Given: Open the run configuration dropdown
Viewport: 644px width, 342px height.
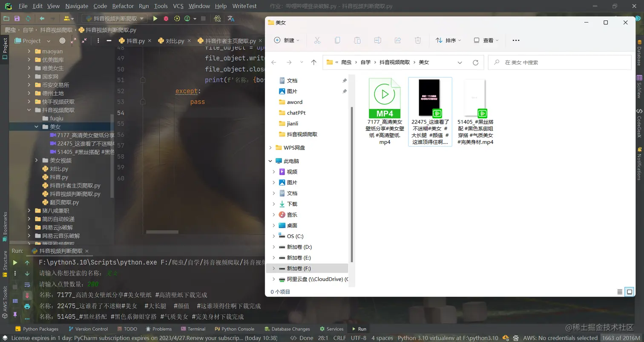Looking at the screenshot, I should [x=115, y=19].
